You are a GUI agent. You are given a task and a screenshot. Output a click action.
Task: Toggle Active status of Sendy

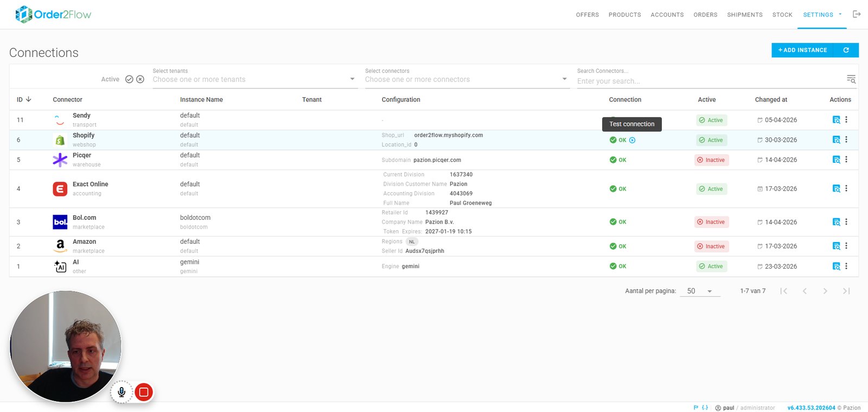click(x=711, y=121)
